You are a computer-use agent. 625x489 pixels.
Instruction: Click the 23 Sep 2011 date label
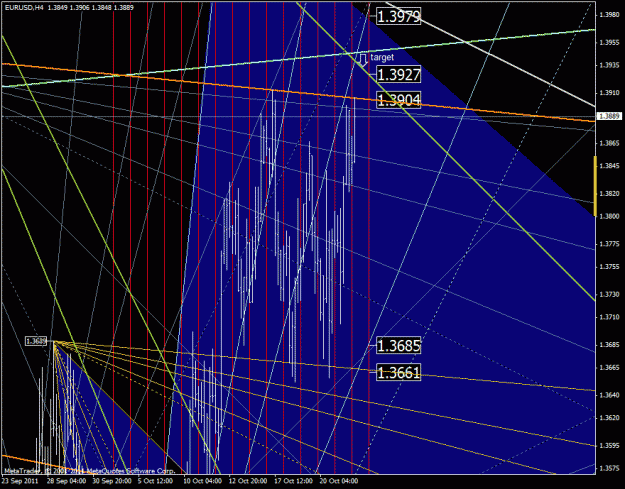[20, 481]
